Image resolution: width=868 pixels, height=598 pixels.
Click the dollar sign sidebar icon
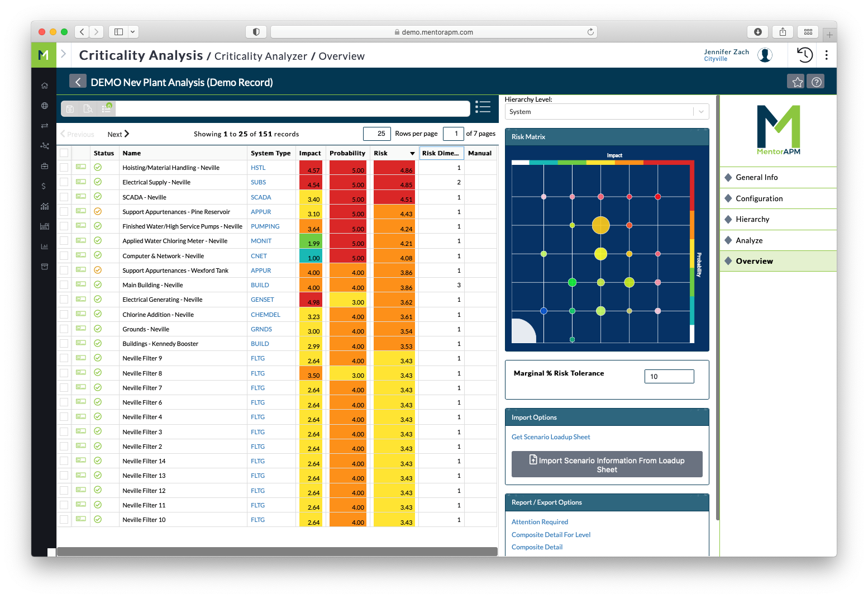[44, 186]
